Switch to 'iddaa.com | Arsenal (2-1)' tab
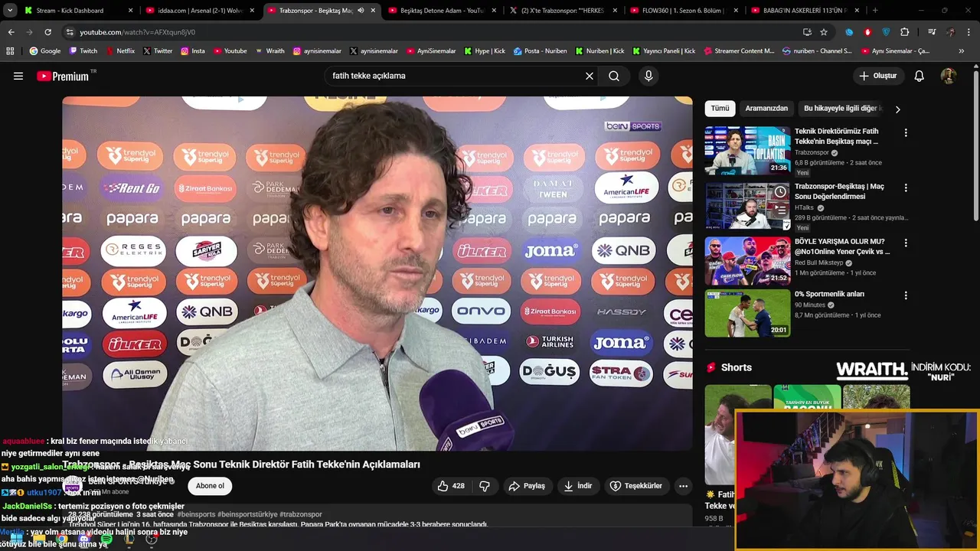Screen dimensions: 980x551 tap(200, 11)
